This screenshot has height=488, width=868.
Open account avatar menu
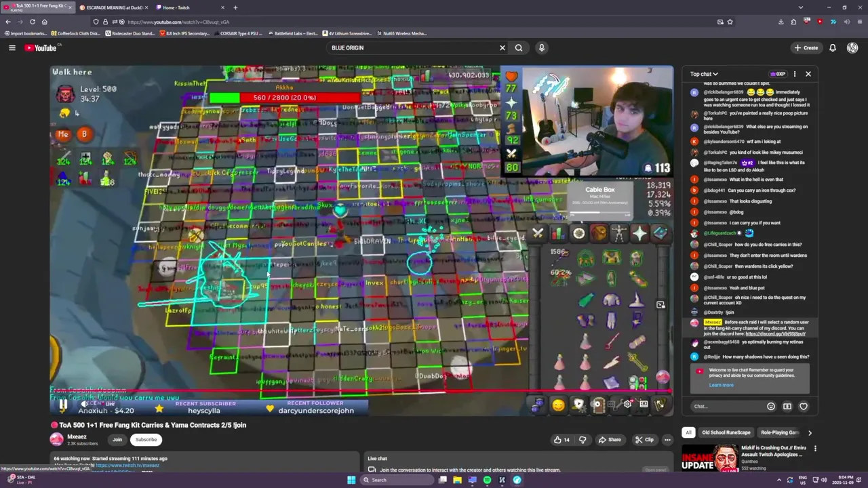click(x=852, y=47)
